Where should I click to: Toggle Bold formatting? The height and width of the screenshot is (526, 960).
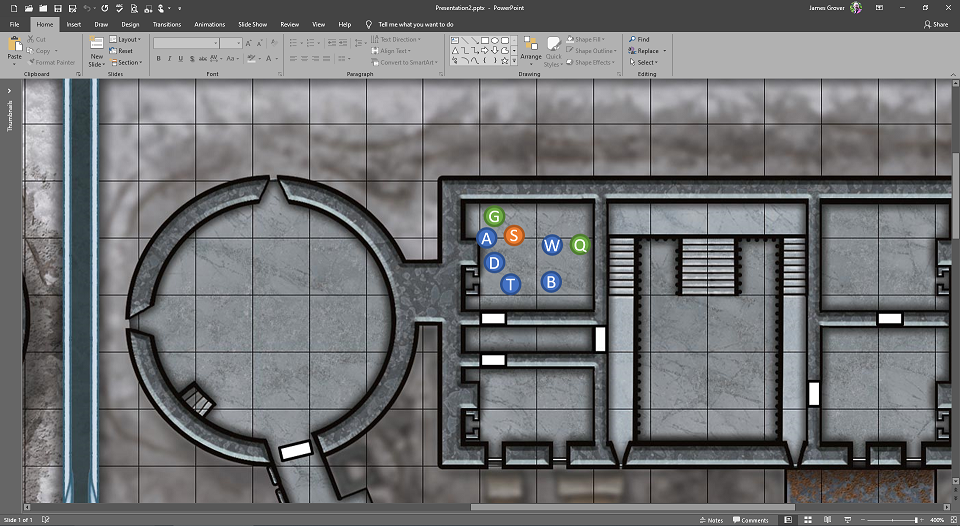pyautogui.click(x=158, y=59)
